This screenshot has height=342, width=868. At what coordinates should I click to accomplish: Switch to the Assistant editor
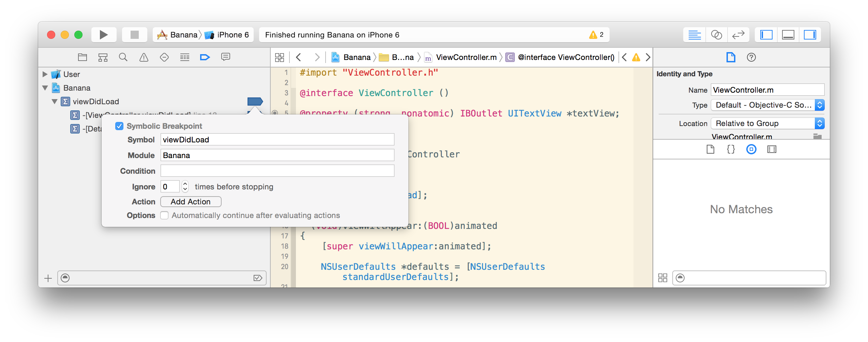tap(716, 35)
